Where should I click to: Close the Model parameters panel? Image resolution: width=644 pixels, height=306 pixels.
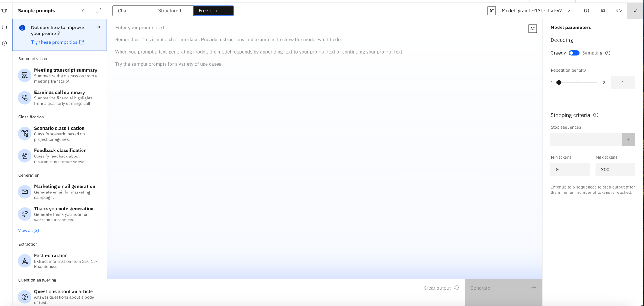[x=635, y=11]
